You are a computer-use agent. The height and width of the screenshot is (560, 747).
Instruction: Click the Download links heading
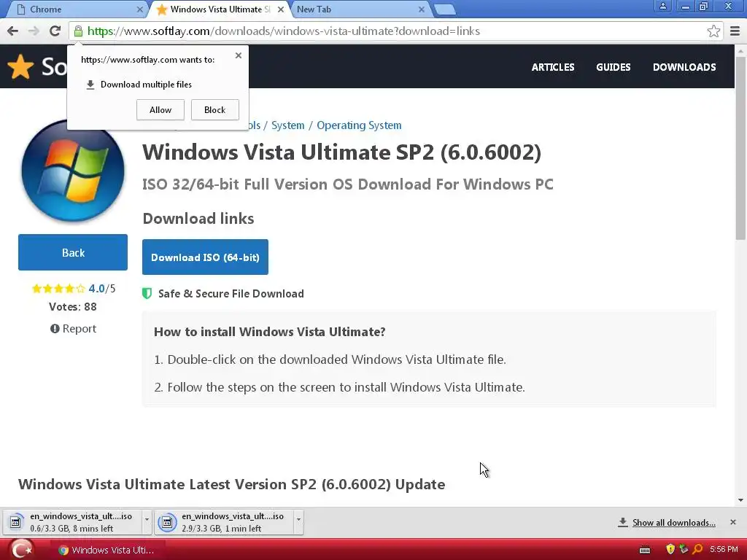[x=198, y=219]
